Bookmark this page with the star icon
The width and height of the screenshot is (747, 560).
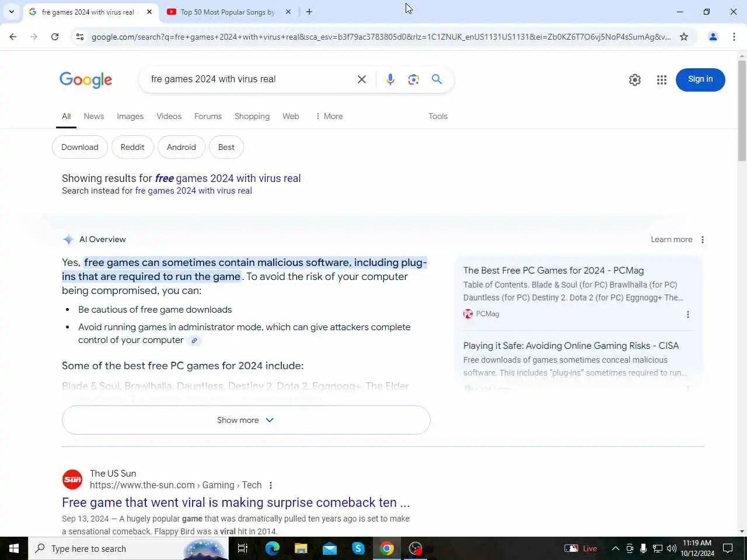[684, 37]
